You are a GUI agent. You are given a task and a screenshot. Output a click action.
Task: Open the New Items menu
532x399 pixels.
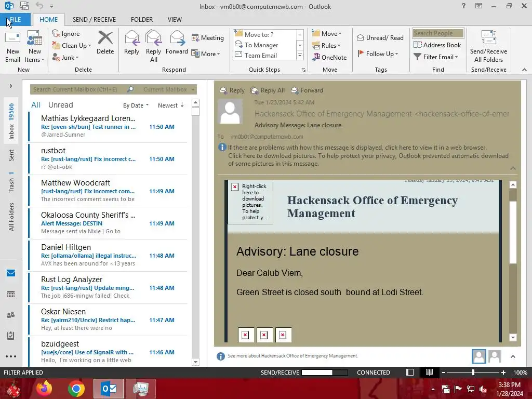pos(35,47)
